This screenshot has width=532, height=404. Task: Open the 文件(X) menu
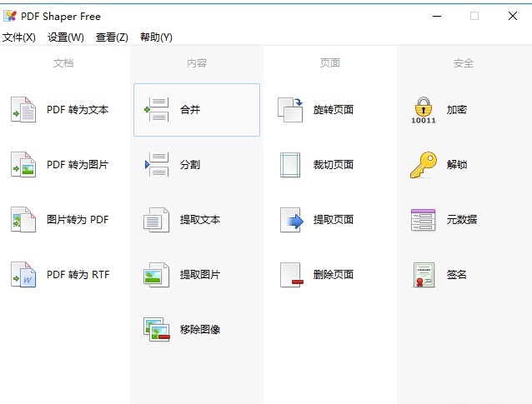point(19,37)
